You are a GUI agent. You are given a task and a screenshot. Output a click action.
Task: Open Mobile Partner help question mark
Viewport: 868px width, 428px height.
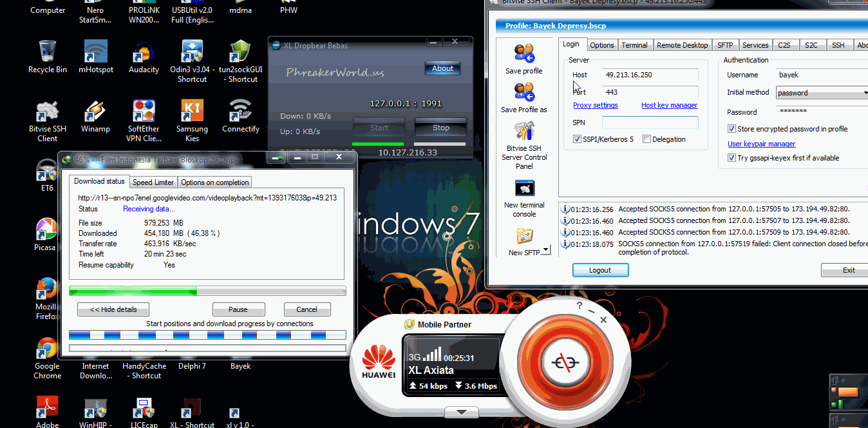(x=580, y=306)
